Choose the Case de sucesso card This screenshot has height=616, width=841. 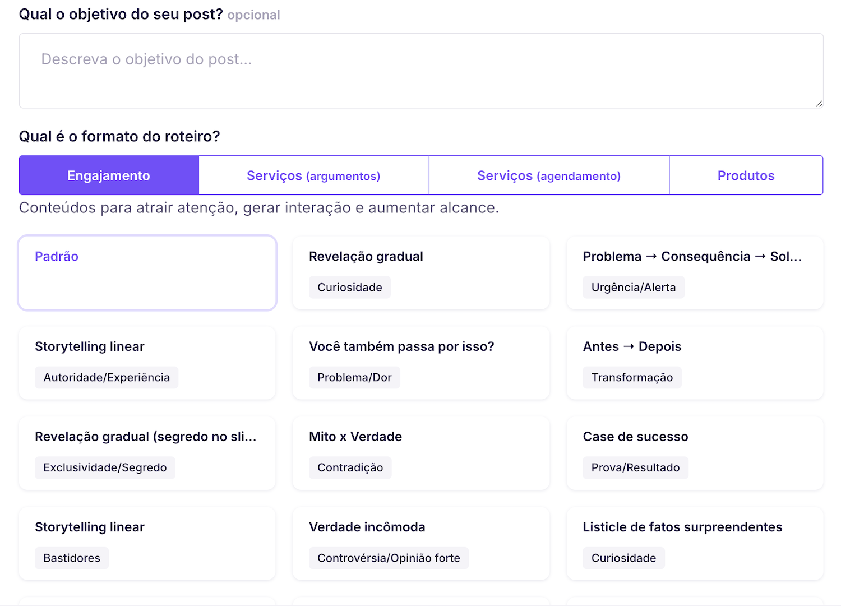(x=694, y=453)
